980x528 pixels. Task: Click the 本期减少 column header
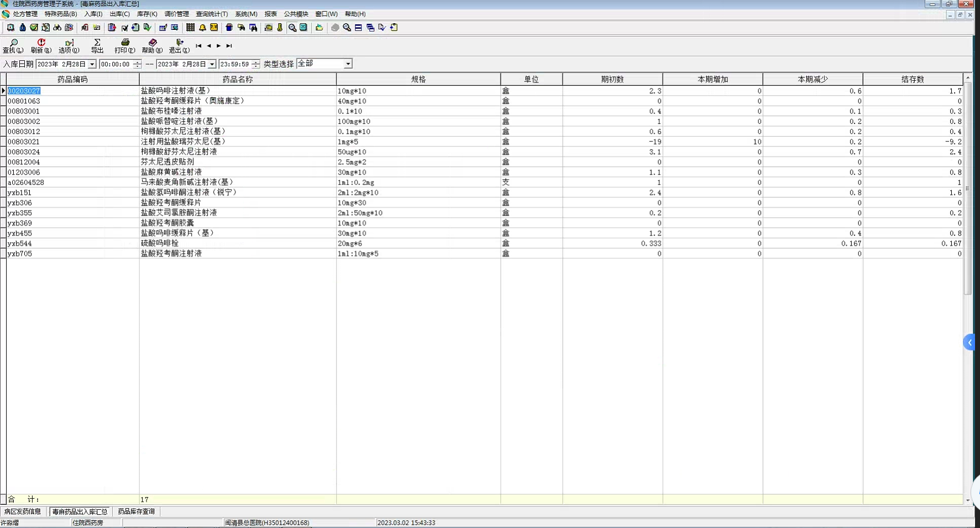tap(813, 79)
